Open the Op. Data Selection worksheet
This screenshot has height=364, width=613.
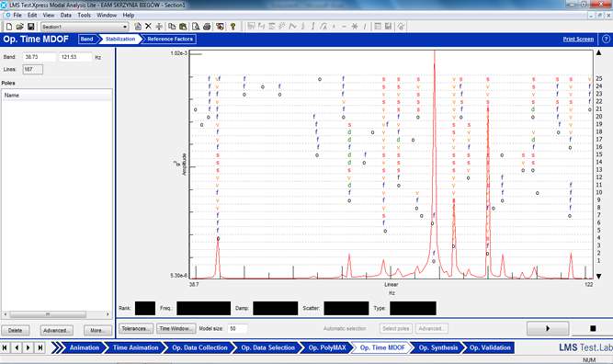click(267, 347)
